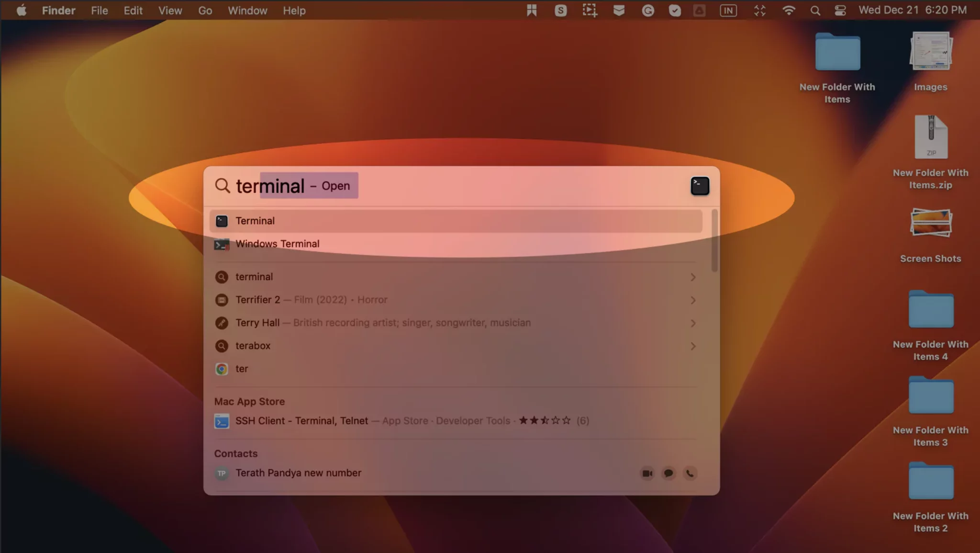Click the Spotlight search icon in menu bar
Viewport: 980px width, 553px height.
(815, 10)
